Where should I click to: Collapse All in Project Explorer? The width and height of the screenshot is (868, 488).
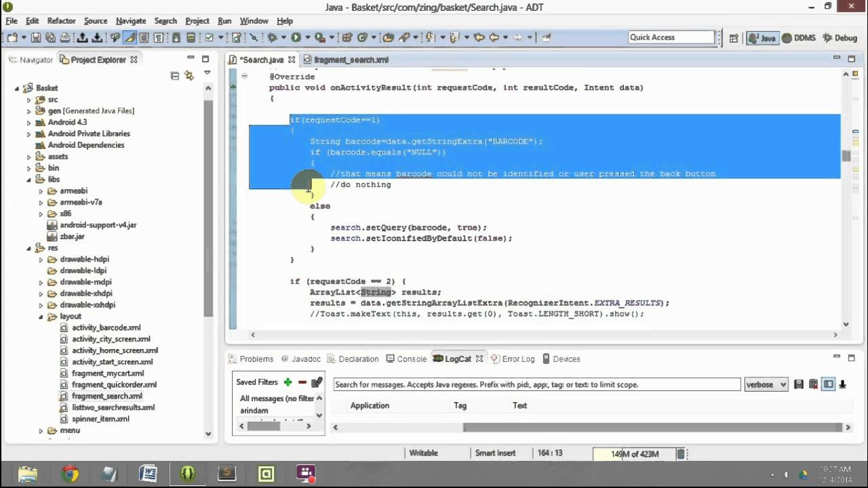(175, 76)
